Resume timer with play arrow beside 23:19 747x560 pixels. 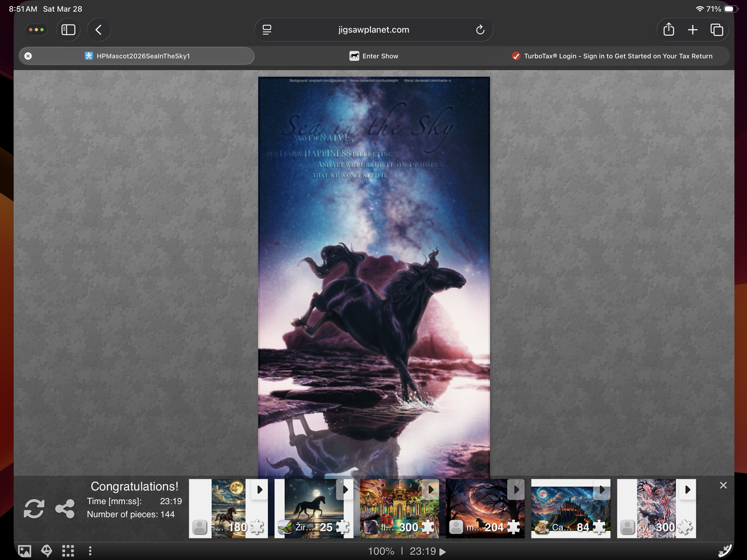coord(442,551)
